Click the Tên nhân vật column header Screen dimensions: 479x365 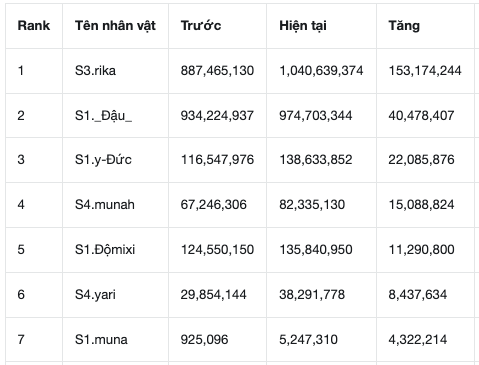click(x=115, y=26)
